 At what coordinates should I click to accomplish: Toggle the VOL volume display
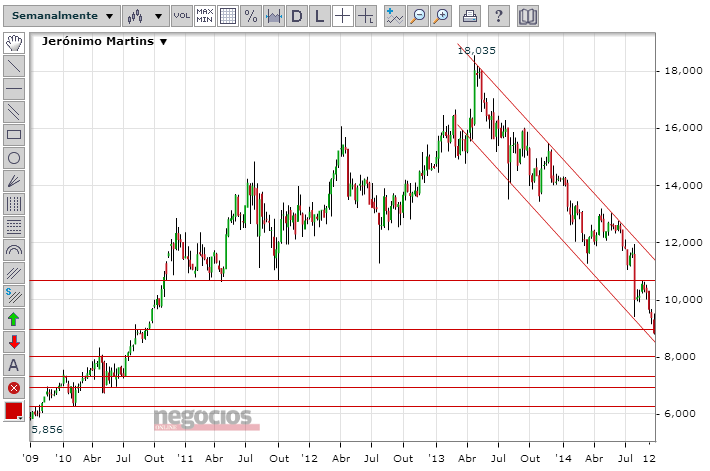[x=182, y=16]
